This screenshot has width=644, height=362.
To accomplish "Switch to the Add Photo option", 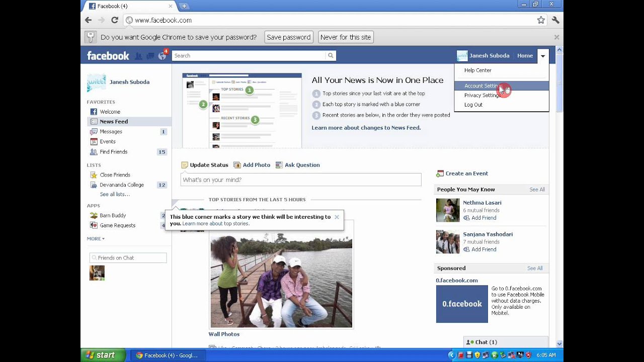I will click(x=252, y=165).
